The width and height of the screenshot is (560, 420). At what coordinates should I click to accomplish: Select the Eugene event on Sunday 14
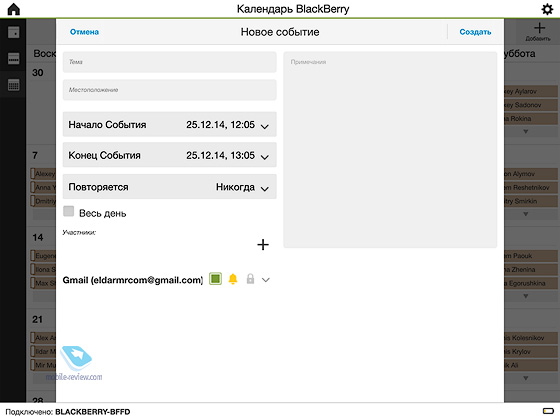43,256
